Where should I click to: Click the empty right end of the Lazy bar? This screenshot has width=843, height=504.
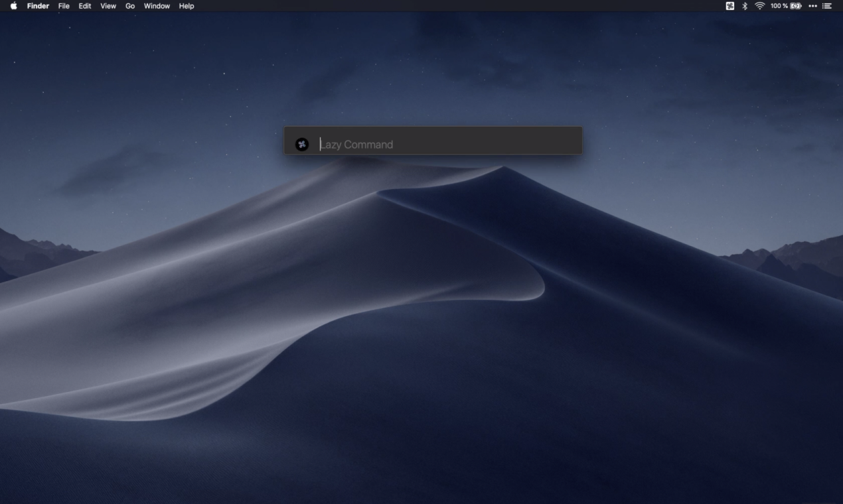pos(558,145)
